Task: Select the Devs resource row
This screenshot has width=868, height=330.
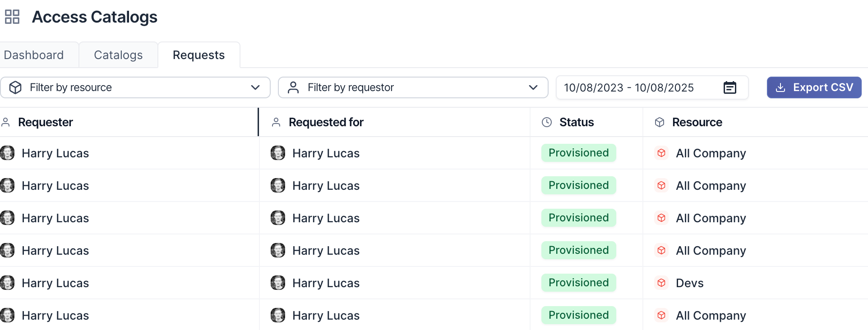Action: tap(689, 283)
